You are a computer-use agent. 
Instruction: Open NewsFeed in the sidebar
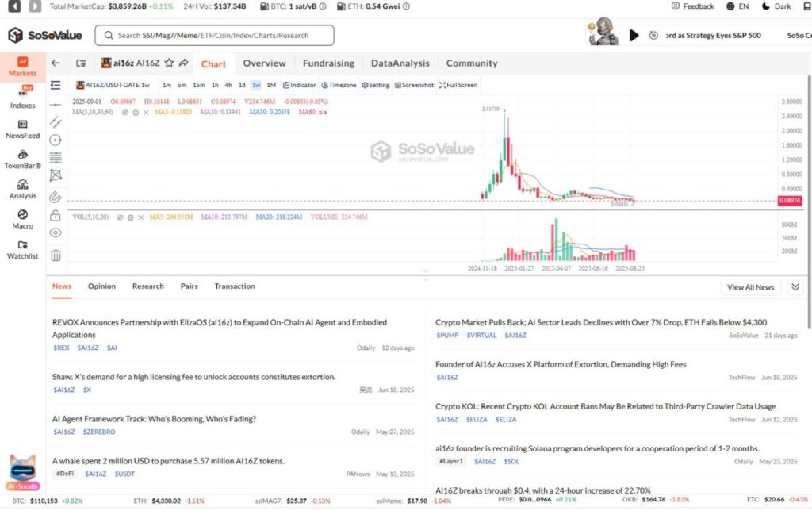(x=22, y=129)
